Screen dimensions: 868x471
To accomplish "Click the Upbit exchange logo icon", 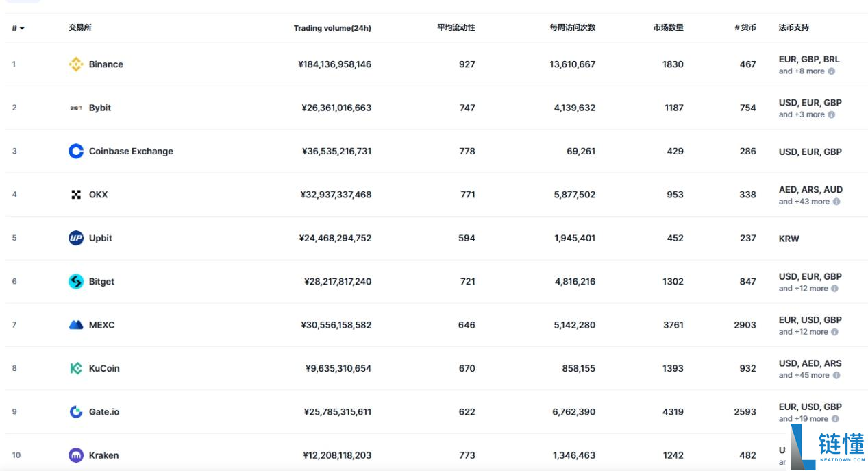I will [x=76, y=238].
